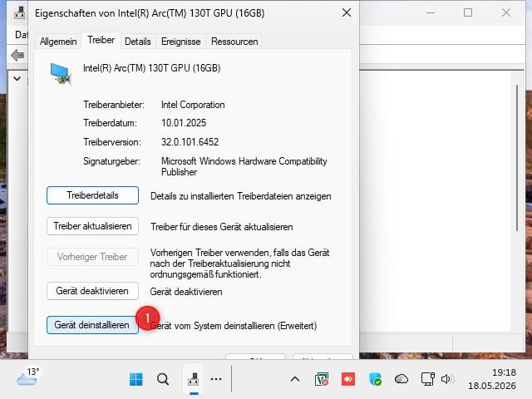Click Microsoft Windows Hardware Compatibility Publisher text
This screenshot has width=532, height=399.
click(244, 166)
